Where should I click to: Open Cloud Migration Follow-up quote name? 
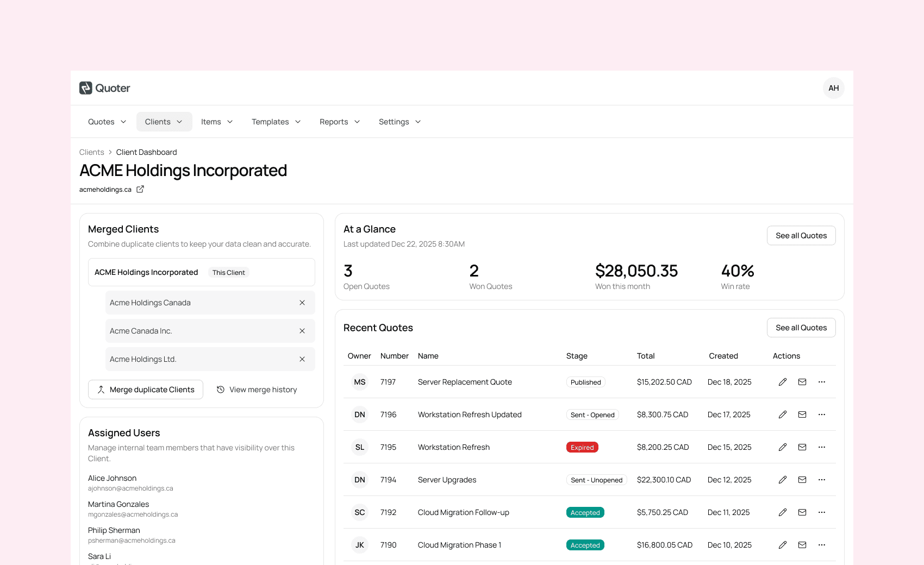coord(464,512)
